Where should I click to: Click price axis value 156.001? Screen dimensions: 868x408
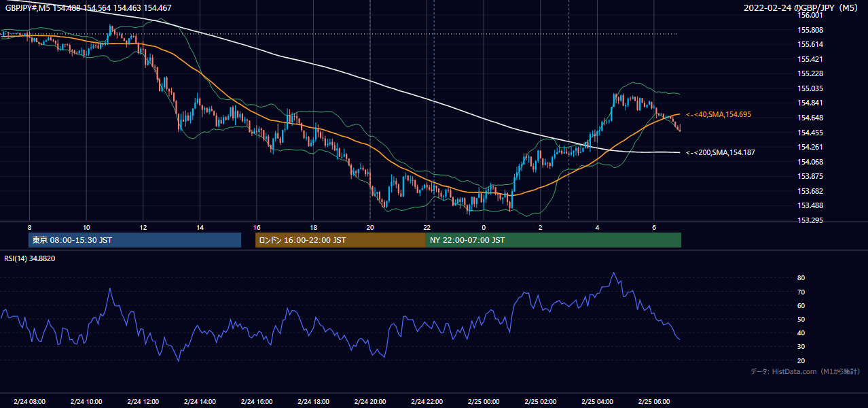(810, 15)
